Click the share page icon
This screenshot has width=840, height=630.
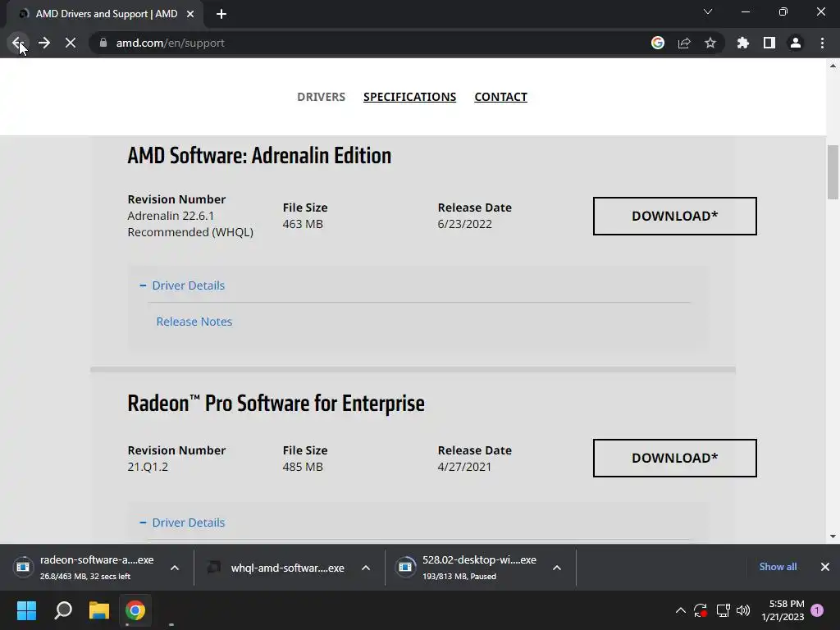click(684, 43)
